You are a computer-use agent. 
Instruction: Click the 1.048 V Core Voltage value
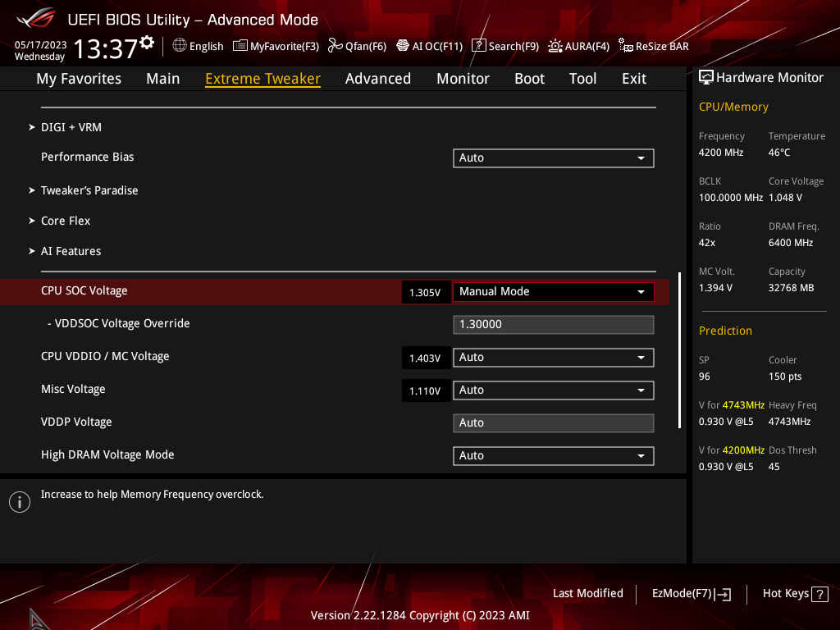tap(785, 198)
